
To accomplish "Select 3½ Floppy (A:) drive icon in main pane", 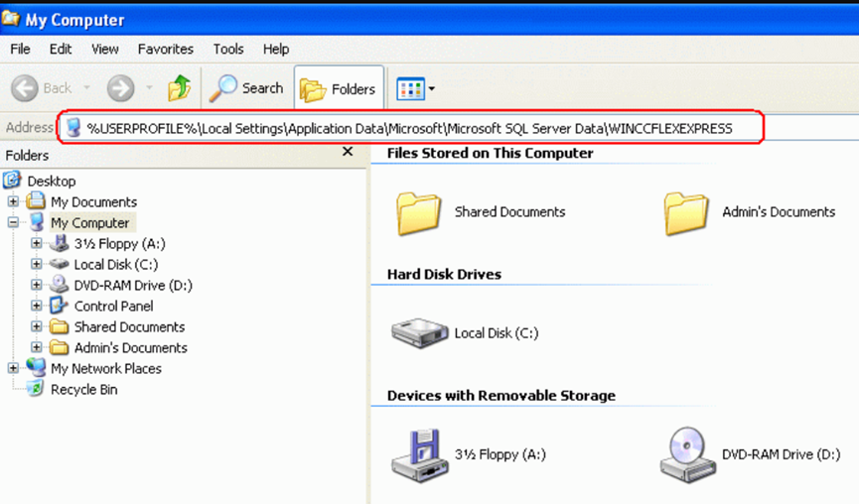I will pos(420,455).
